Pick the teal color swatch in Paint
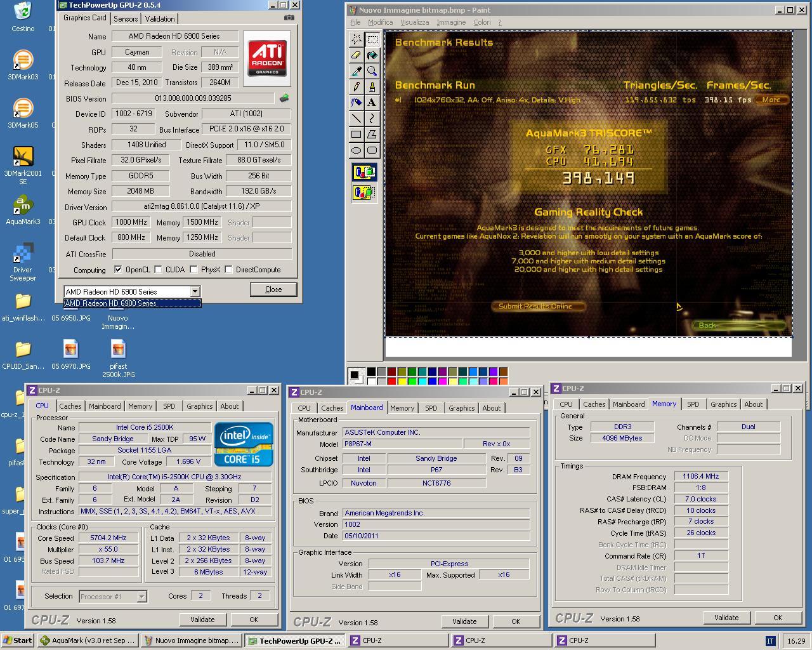 pos(422,372)
